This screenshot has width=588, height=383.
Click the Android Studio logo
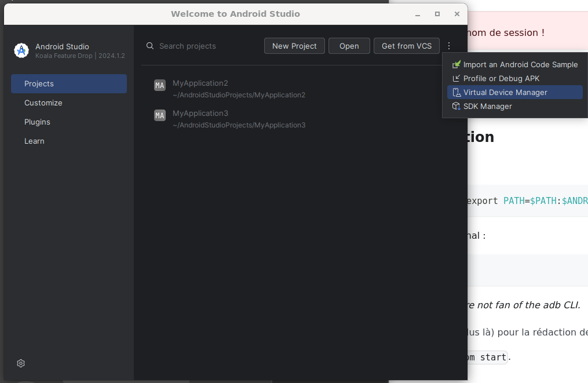tap(21, 50)
